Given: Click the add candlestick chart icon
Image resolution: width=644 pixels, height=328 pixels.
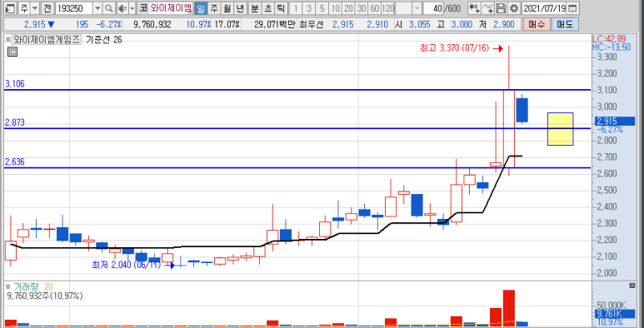Looking at the screenshot, I should (474, 7).
